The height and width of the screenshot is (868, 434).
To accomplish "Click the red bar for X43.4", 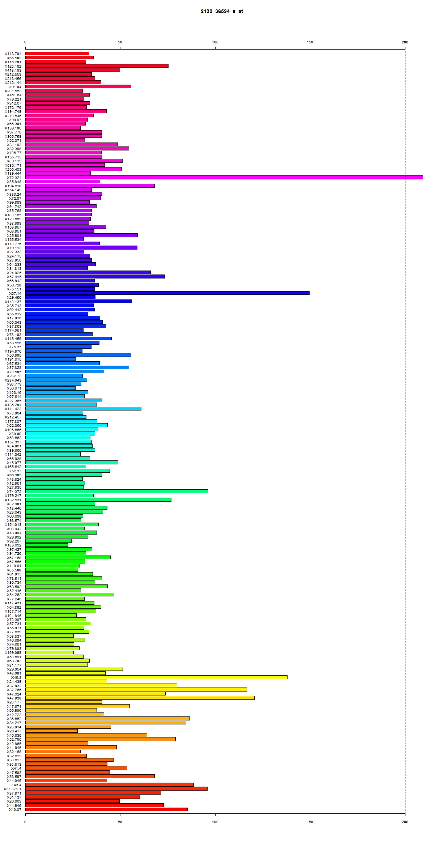I will coord(110,784).
